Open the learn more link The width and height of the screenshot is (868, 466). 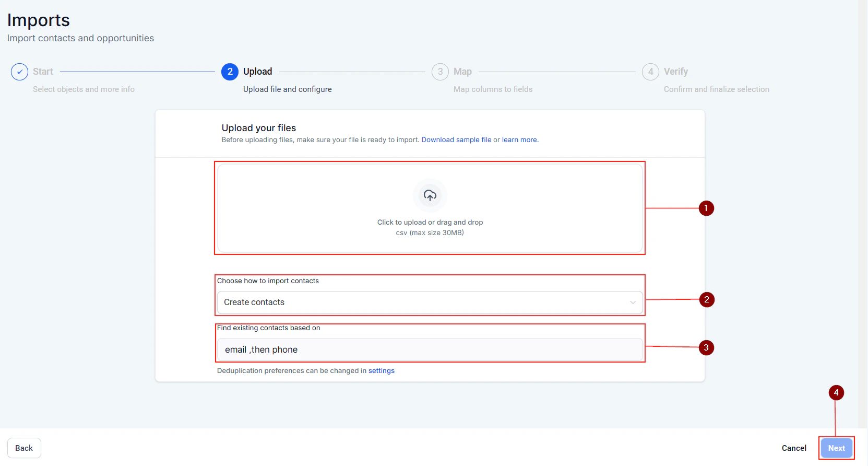pyautogui.click(x=519, y=139)
